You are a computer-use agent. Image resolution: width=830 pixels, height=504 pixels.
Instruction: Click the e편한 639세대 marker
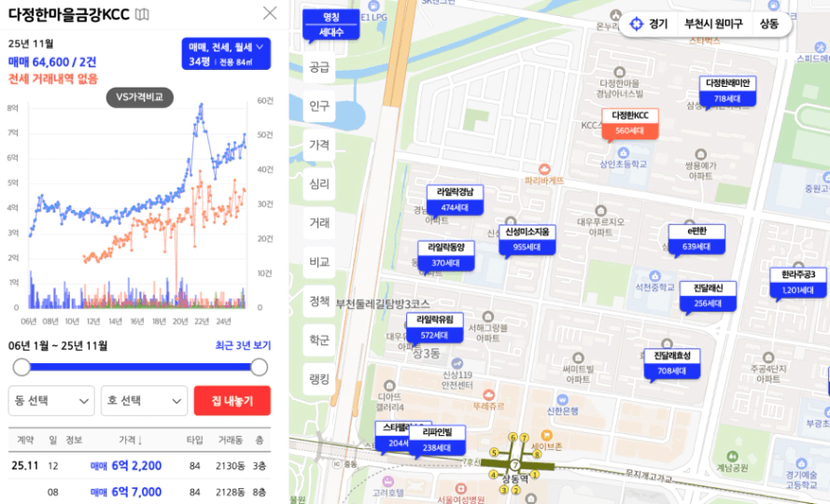click(x=696, y=239)
